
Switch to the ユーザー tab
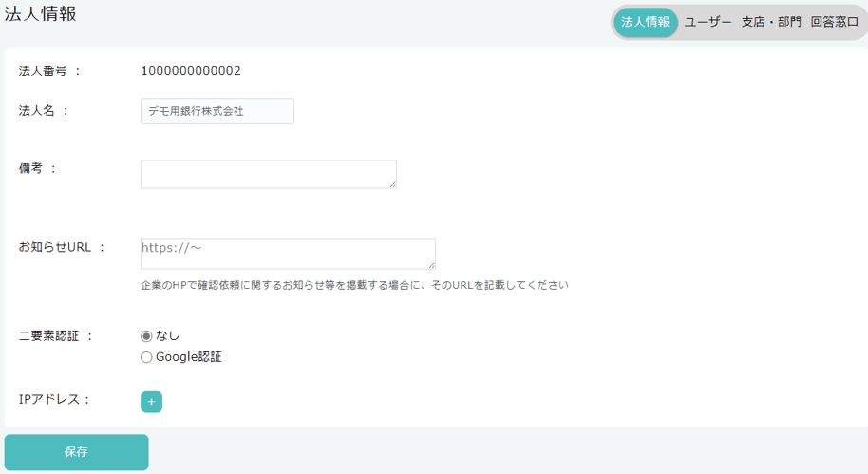click(x=708, y=22)
